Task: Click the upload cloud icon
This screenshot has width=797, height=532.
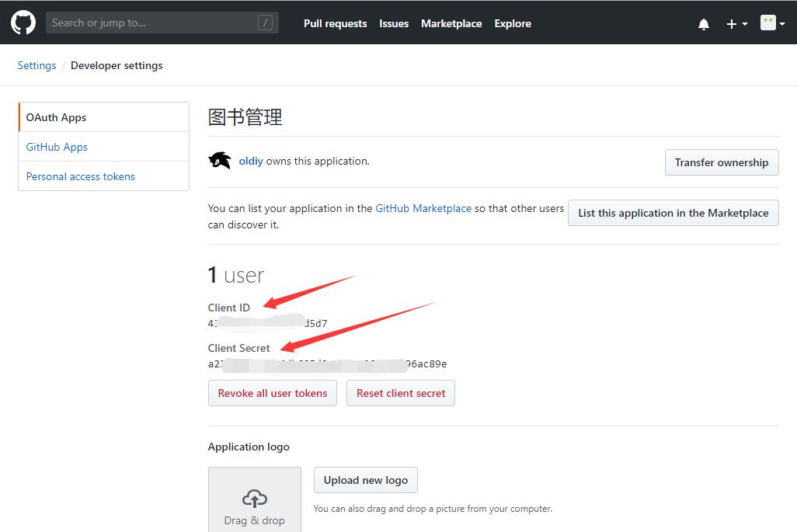Action: 254,498
